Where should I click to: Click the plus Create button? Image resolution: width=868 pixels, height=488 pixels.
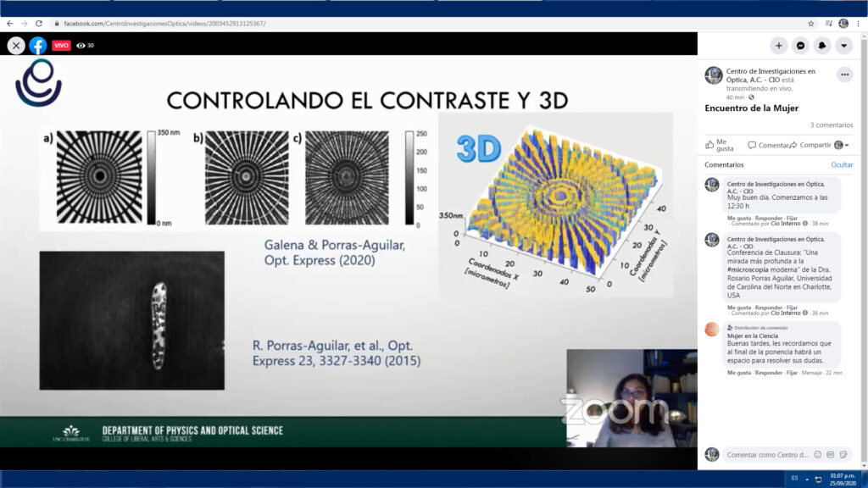[x=778, y=46]
